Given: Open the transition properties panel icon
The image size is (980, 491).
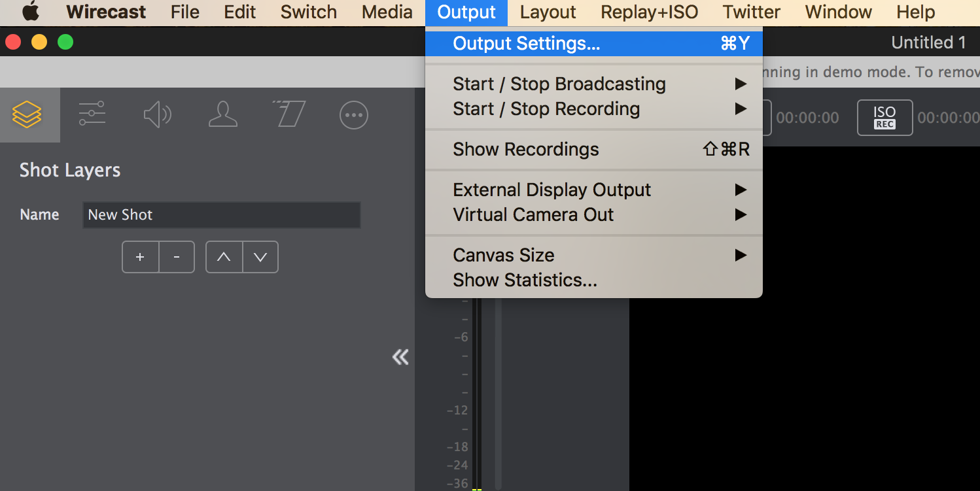Looking at the screenshot, I should 289,115.
